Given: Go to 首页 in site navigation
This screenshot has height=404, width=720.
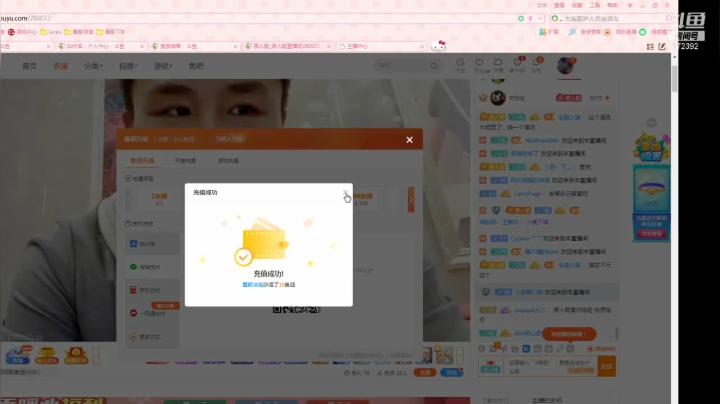Looking at the screenshot, I should tap(29, 66).
